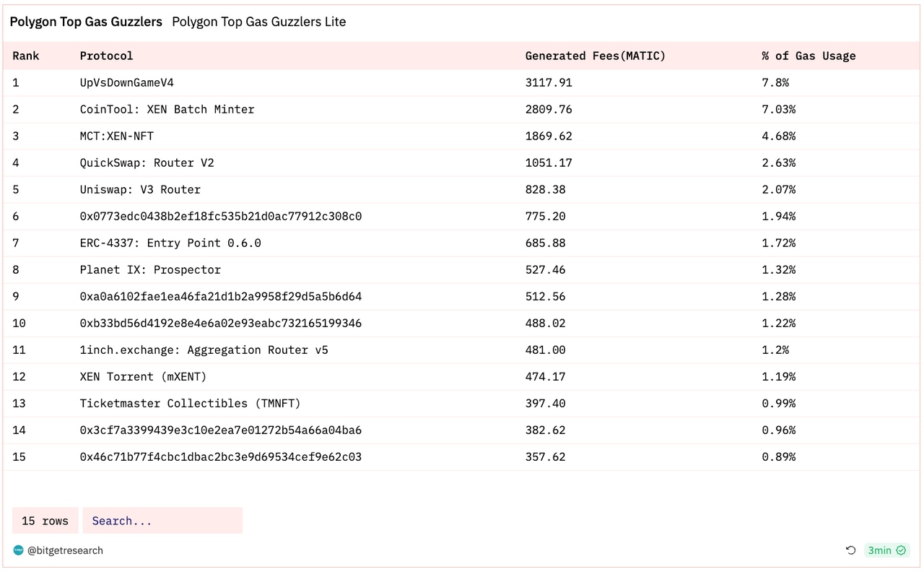Select the MCT:XEN-NFT protocol cell
Screen dimensions: 924x572
pyautogui.click(x=116, y=136)
